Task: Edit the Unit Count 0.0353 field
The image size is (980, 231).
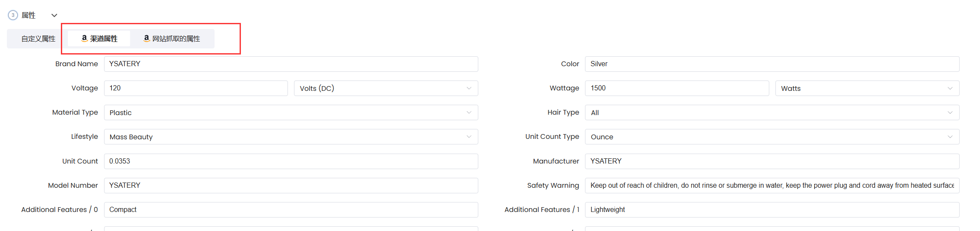Action: (291, 161)
